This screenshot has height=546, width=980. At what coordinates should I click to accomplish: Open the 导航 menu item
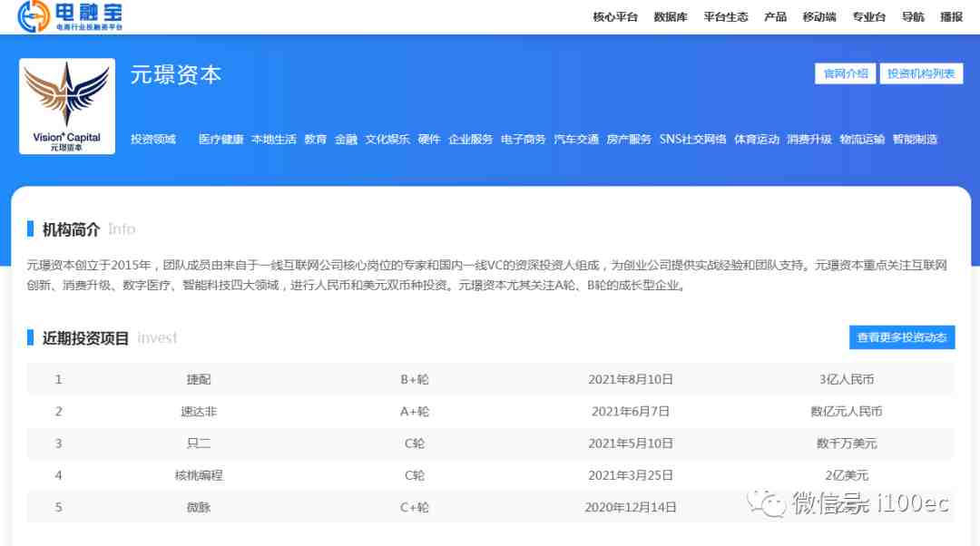(x=913, y=17)
